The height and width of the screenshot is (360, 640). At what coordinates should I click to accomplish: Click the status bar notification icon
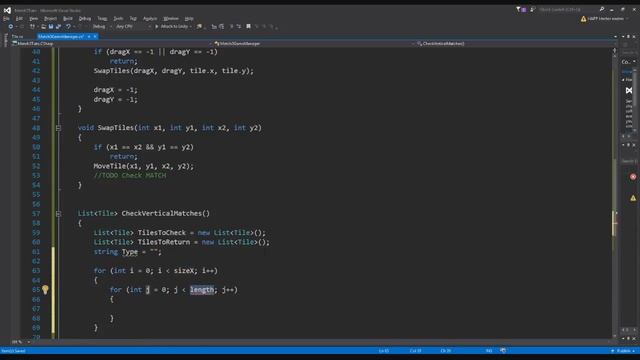[x=503, y=351]
